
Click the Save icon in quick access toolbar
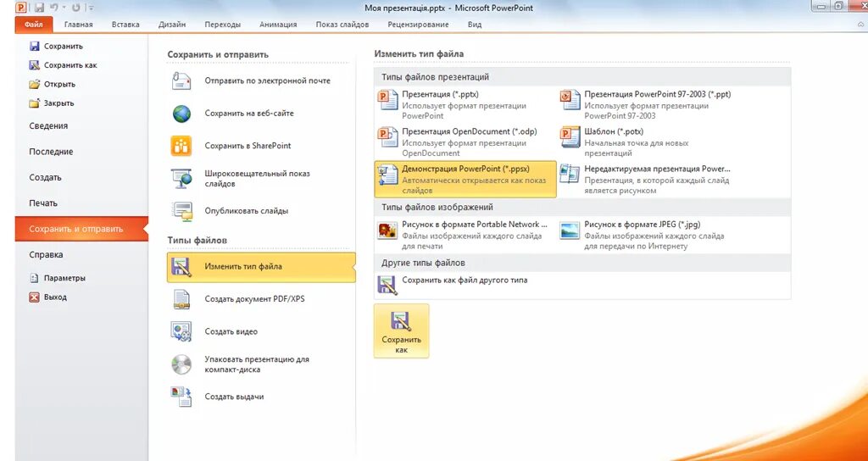[39, 8]
